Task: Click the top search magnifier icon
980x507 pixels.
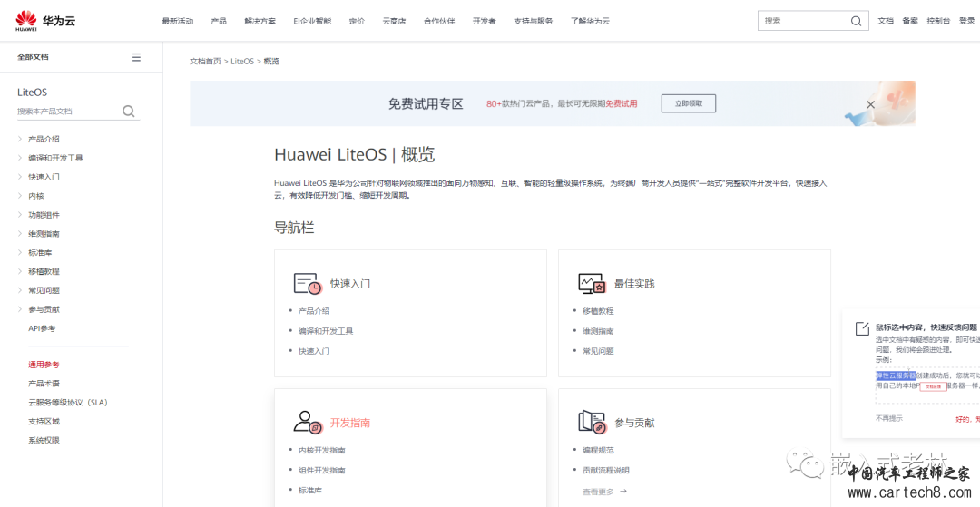Action: [x=856, y=21]
